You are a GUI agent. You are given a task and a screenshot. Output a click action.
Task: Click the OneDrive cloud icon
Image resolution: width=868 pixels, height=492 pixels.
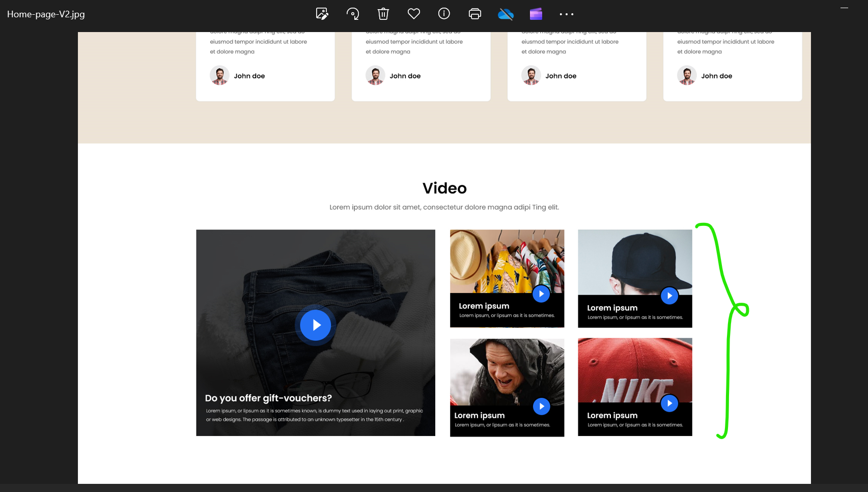click(506, 14)
